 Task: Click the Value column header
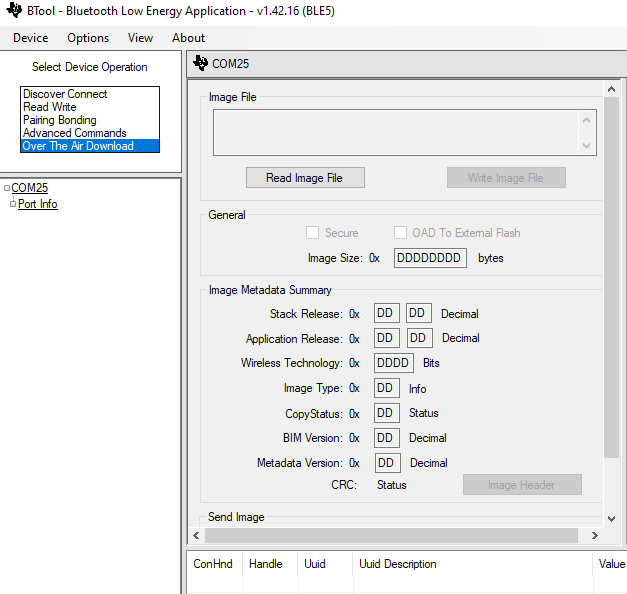click(x=610, y=564)
